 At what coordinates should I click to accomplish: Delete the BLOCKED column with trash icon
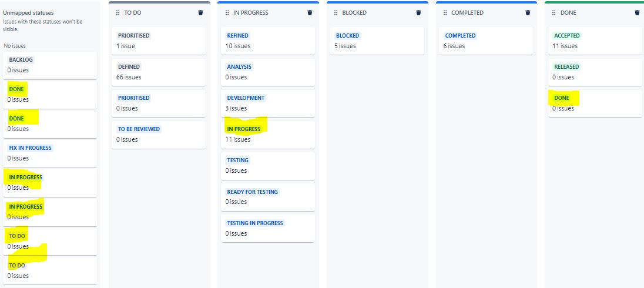418,13
